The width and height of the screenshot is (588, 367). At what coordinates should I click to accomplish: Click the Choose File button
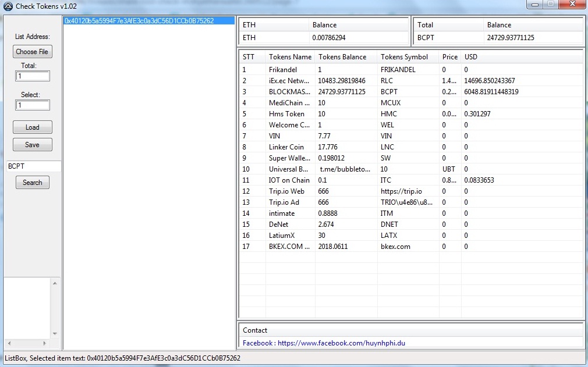pyautogui.click(x=32, y=52)
